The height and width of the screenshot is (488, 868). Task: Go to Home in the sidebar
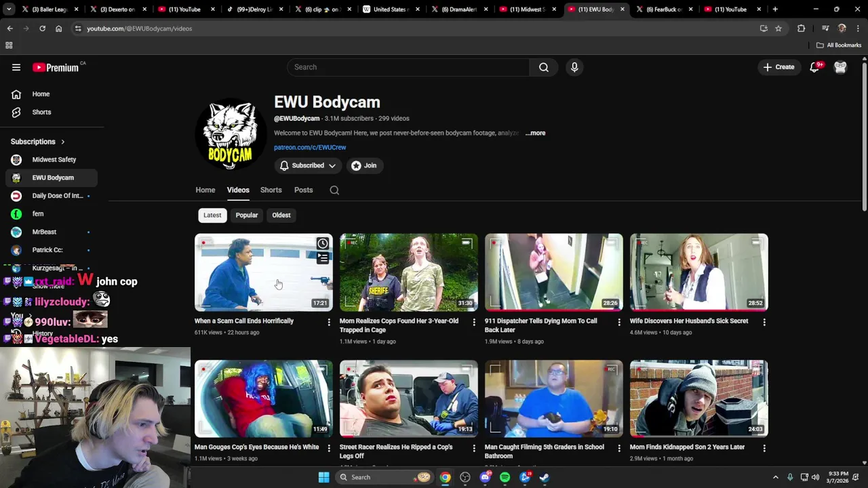click(x=52, y=94)
